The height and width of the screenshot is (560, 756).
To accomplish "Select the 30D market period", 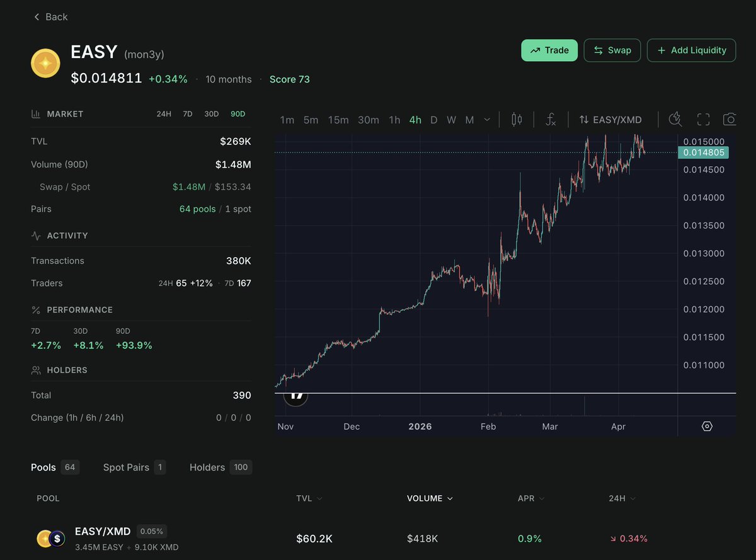I will click(x=212, y=114).
